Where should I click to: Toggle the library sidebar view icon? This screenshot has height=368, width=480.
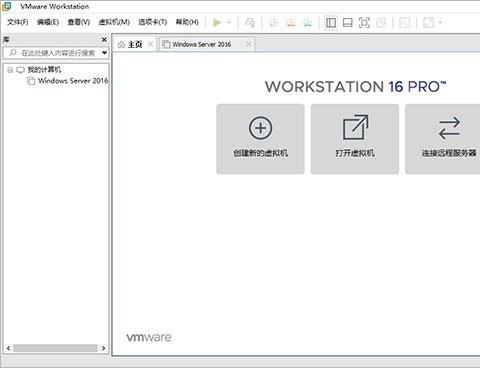331,23
